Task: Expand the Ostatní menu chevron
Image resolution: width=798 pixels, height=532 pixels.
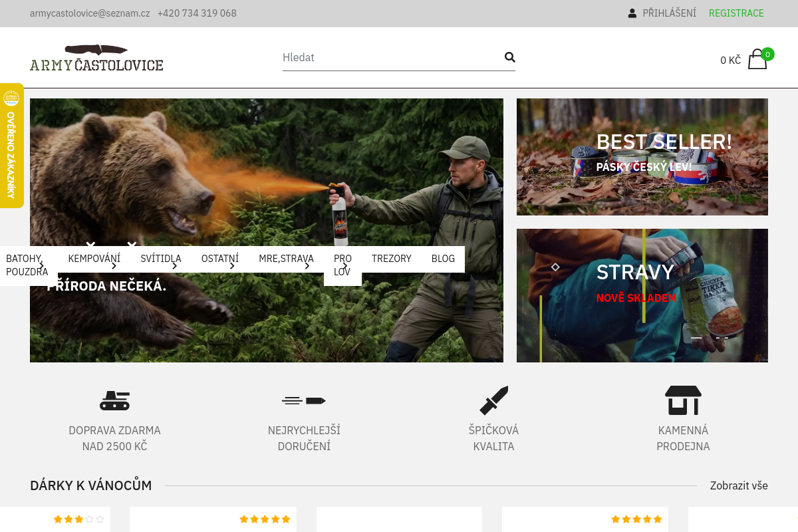Action: point(232,266)
